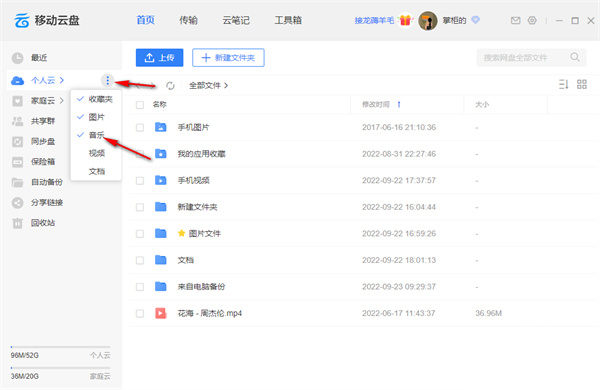Click the refresh icon beside 全部文件
This screenshot has height=390, width=600.
pyautogui.click(x=170, y=86)
